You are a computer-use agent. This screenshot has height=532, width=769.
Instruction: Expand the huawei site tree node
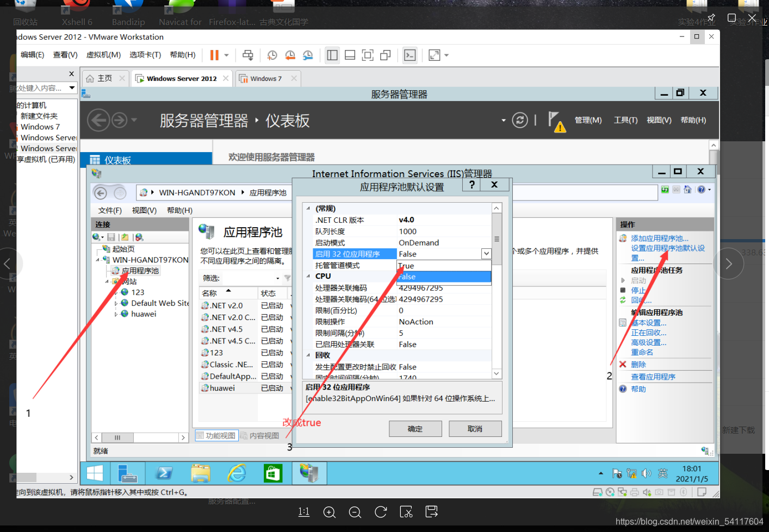116,314
